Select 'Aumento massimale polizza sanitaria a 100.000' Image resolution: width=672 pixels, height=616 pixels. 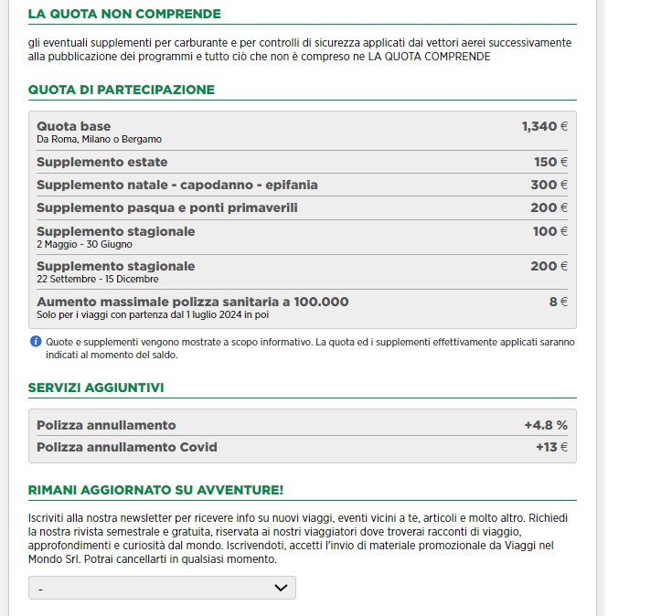(x=192, y=302)
